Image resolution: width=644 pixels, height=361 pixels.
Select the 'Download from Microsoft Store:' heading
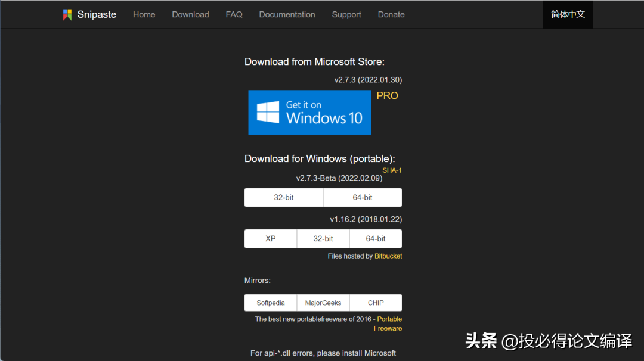coord(315,62)
